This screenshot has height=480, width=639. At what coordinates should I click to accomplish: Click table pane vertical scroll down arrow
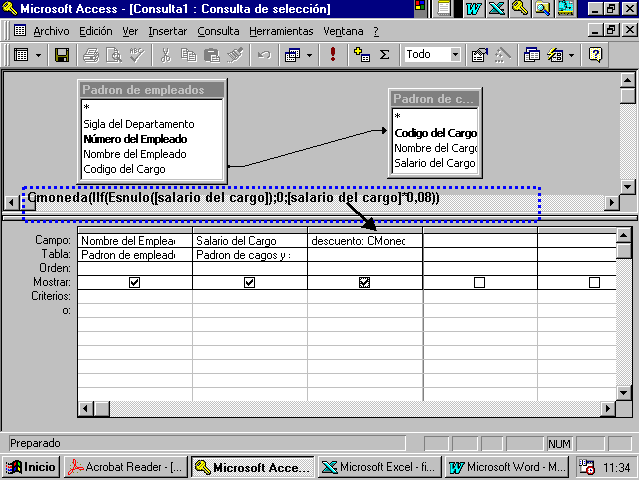(628, 187)
